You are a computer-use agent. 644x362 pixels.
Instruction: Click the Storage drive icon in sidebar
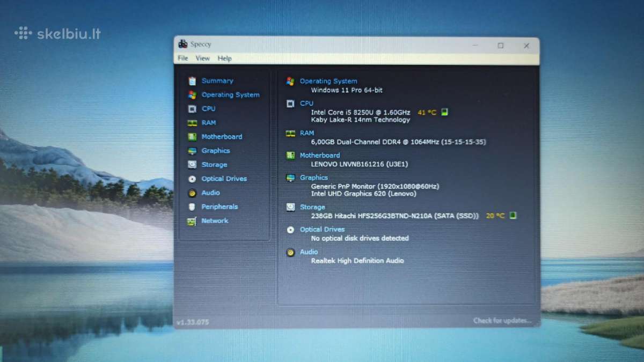[192, 165]
